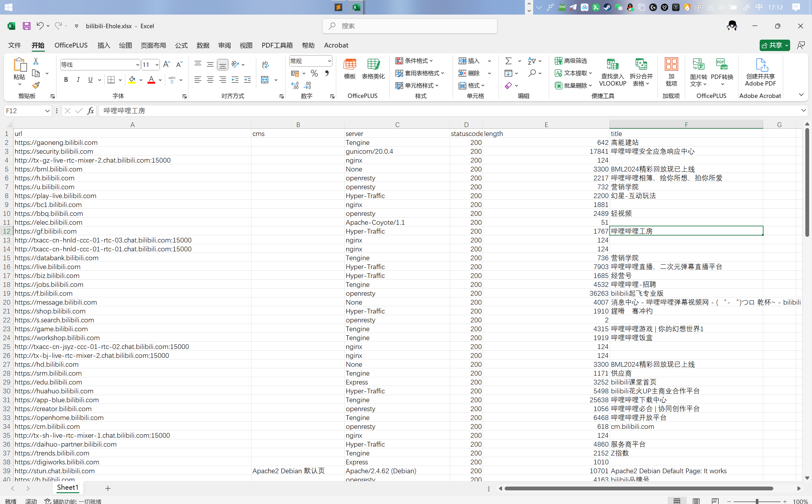Click the Cut scissors icon
812x504 pixels.
36,61
